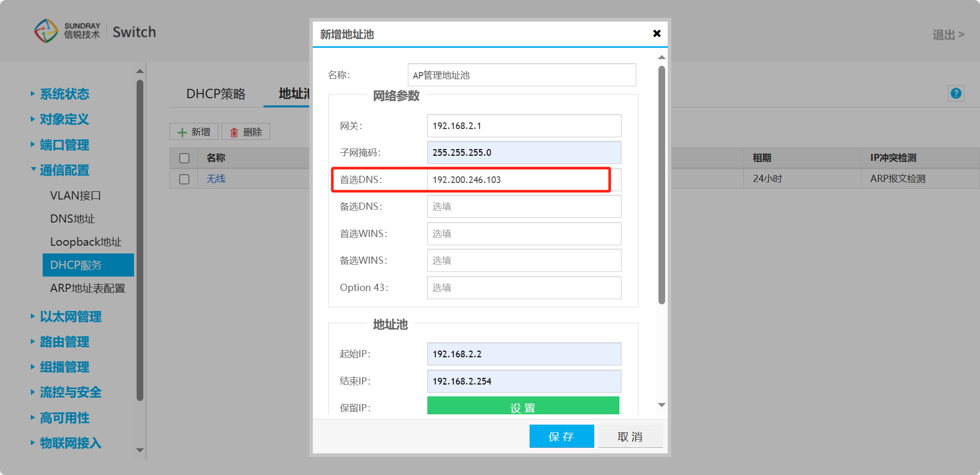The image size is (980, 475).
Task: Expand the 端口管理 menu
Action: (x=64, y=145)
